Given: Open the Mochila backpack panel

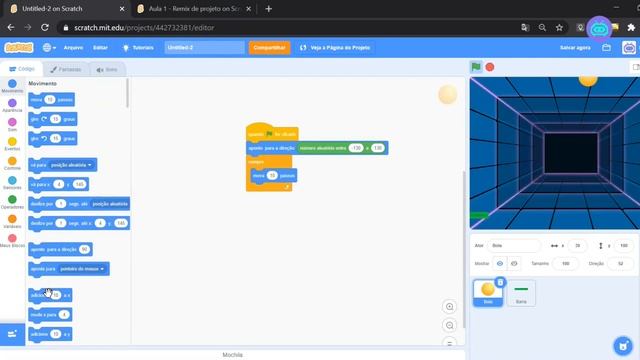Looking at the screenshot, I should 233,355.
